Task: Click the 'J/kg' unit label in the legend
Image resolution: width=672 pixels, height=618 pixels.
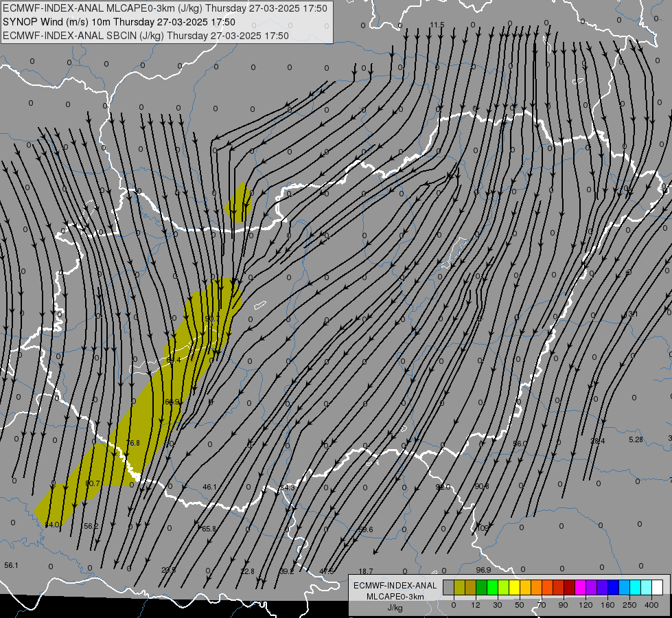Action: 395,608
